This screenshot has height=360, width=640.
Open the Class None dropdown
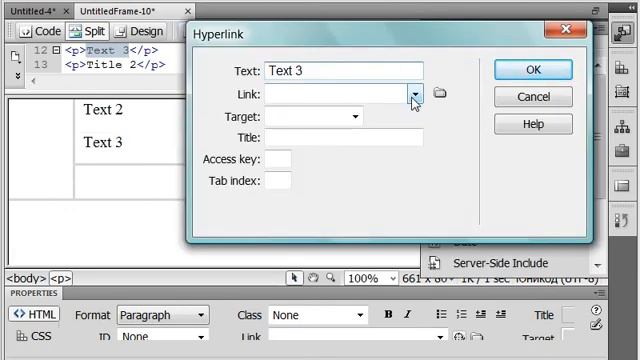point(318,315)
